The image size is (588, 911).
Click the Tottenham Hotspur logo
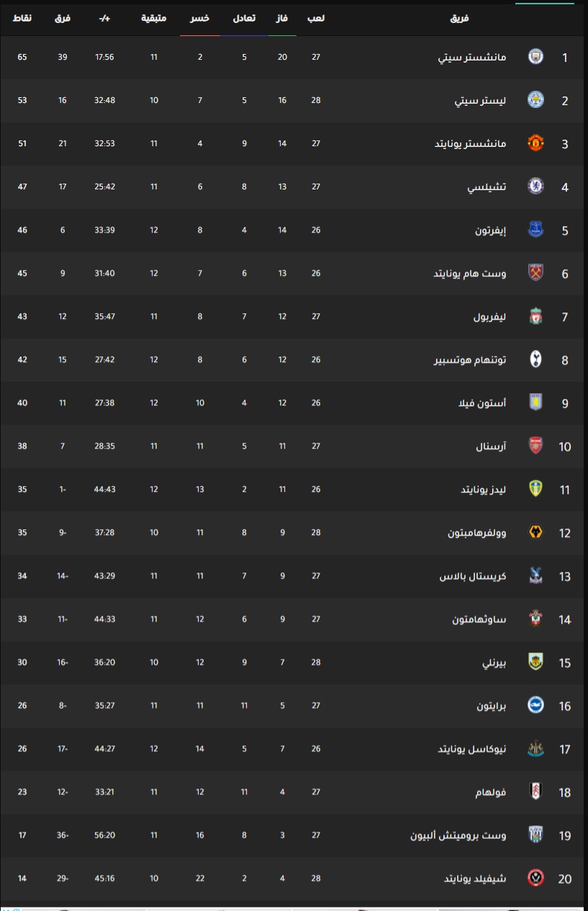pos(535,359)
